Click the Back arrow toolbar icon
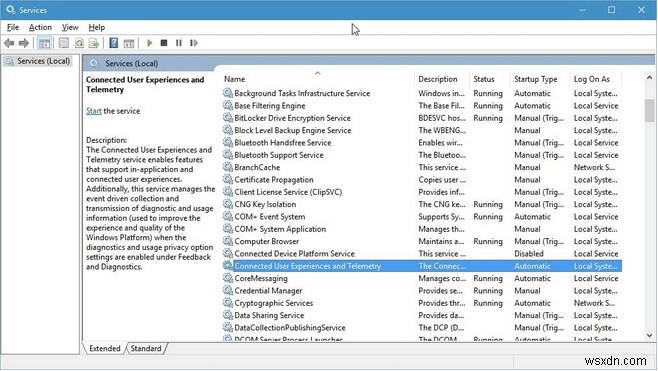658x371 pixels. point(9,43)
